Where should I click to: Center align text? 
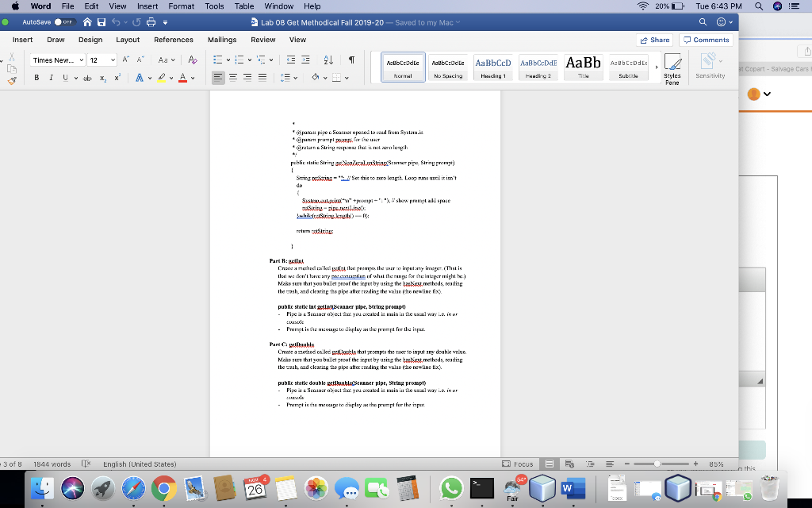tap(233, 78)
